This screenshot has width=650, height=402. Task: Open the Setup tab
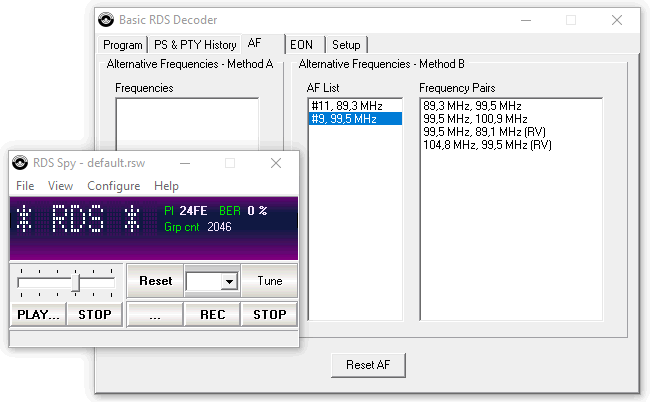(346, 45)
